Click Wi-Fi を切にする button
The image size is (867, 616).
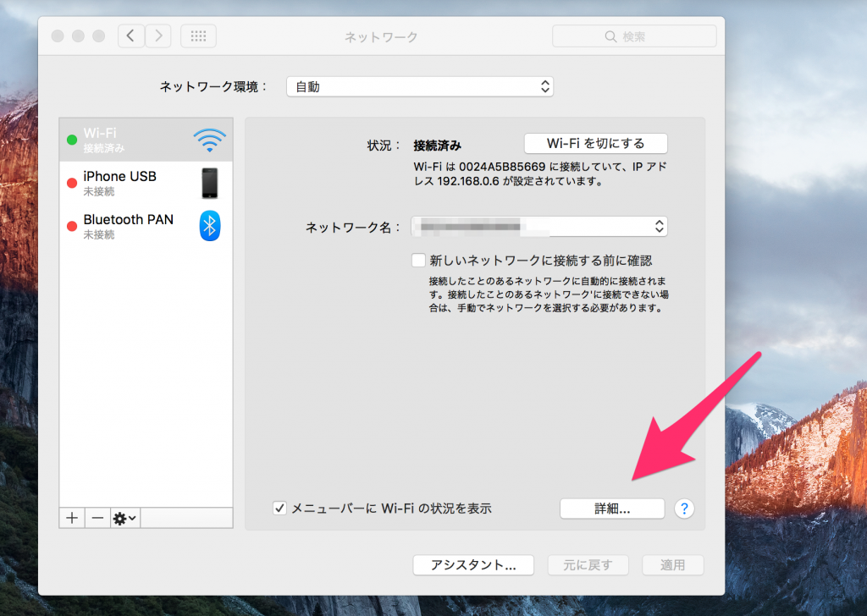coord(595,144)
